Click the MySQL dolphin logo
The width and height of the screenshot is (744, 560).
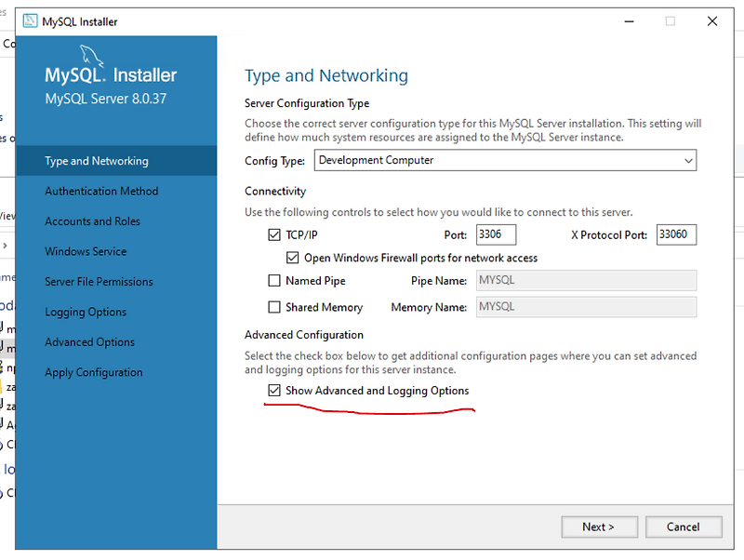pos(91,56)
